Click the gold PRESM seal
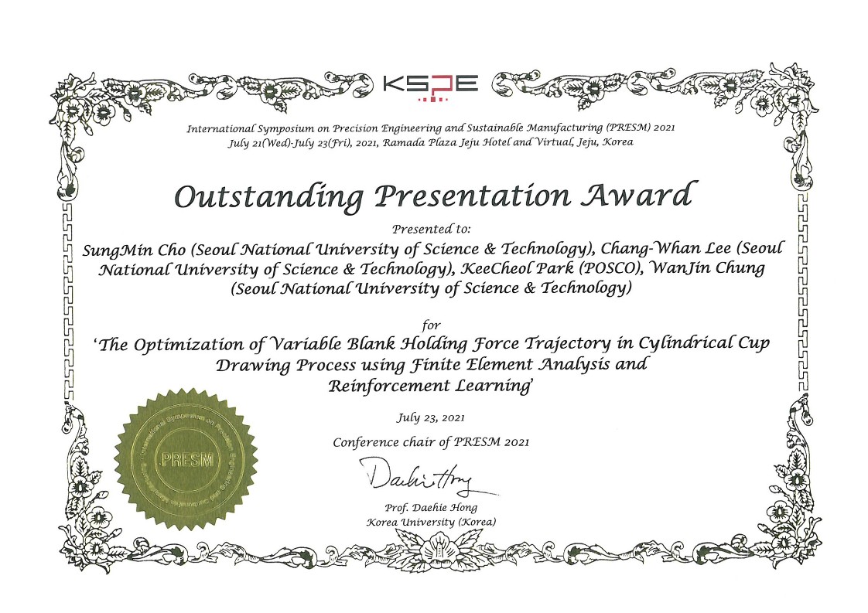The width and height of the screenshot is (868, 613). 186,460
